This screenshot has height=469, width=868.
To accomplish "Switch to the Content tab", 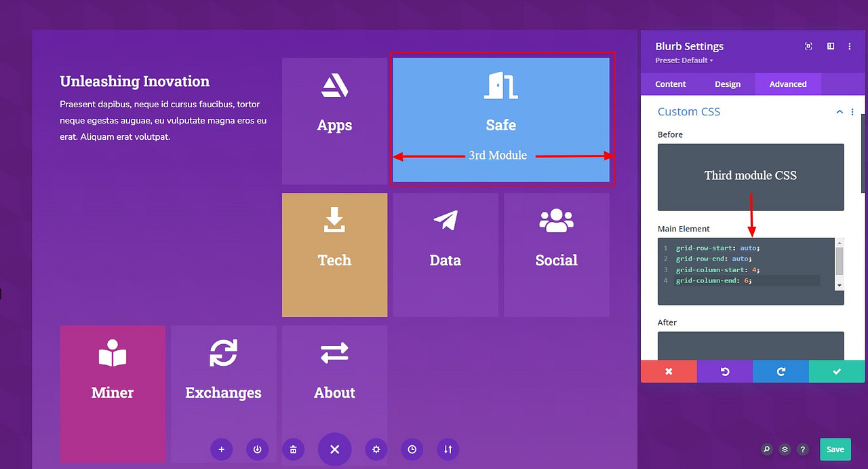I will pyautogui.click(x=670, y=84).
